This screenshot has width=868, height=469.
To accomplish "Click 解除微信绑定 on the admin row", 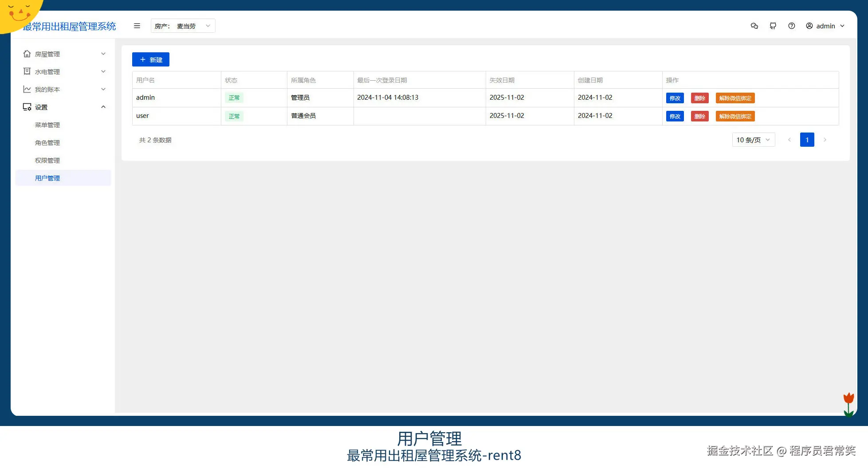I will (x=734, y=98).
